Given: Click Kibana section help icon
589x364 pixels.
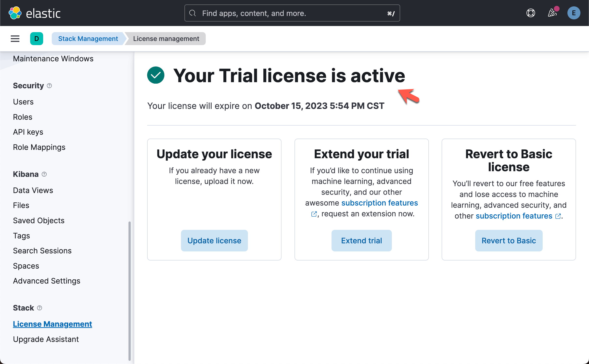Looking at the screenshot, I should click(44, 174).
